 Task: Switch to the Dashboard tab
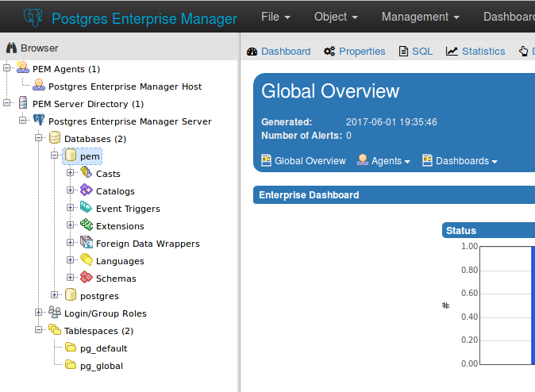click(x=279, y=51)
